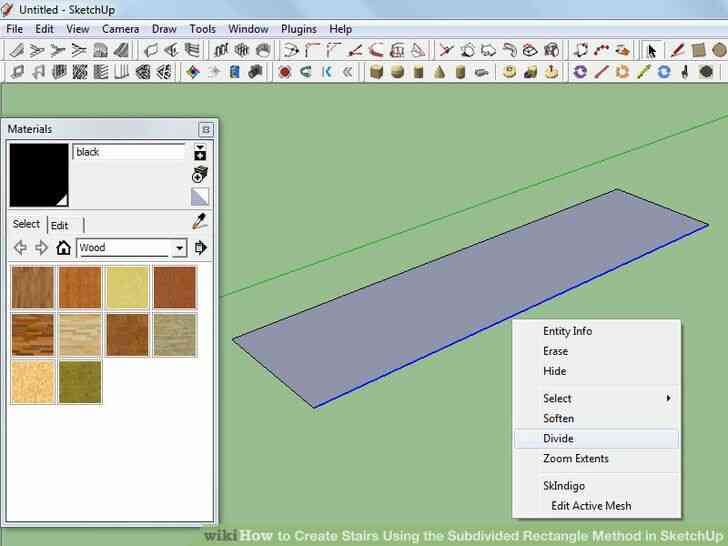Choose Zoom Extents from context menu
This screenshot has height=546, width=728.
pos(596,458)
